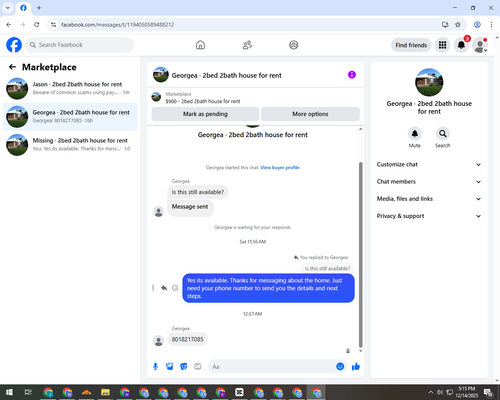
Task: Focus the message text box
Action: click(x=272, y=367)
